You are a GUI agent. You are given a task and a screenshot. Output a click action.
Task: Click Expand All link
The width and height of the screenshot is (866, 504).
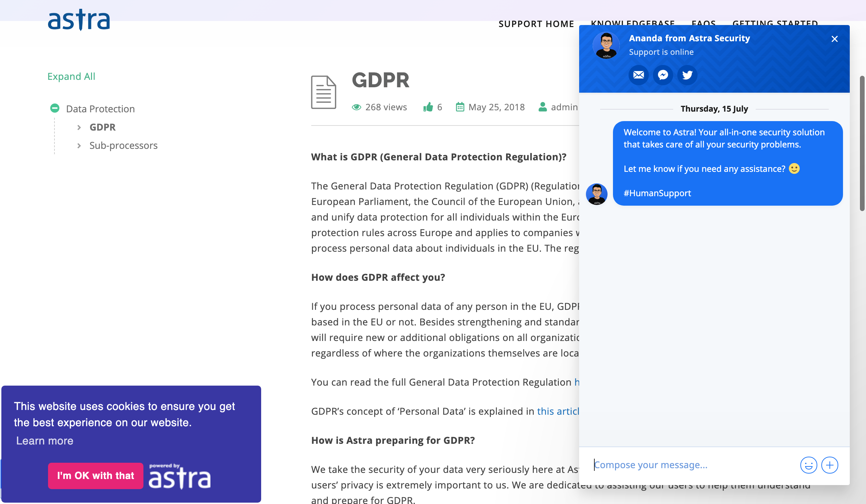tap(71, 76)
